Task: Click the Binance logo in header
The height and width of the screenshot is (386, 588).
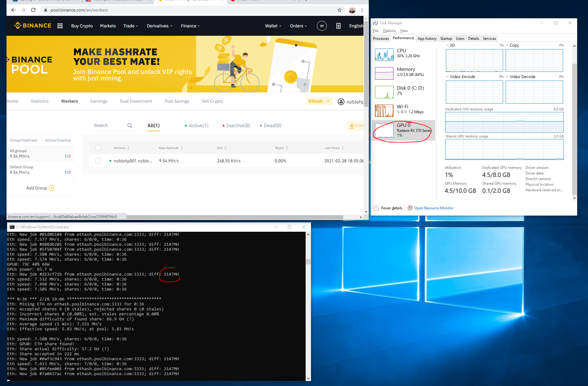Action: pos(33,26)
